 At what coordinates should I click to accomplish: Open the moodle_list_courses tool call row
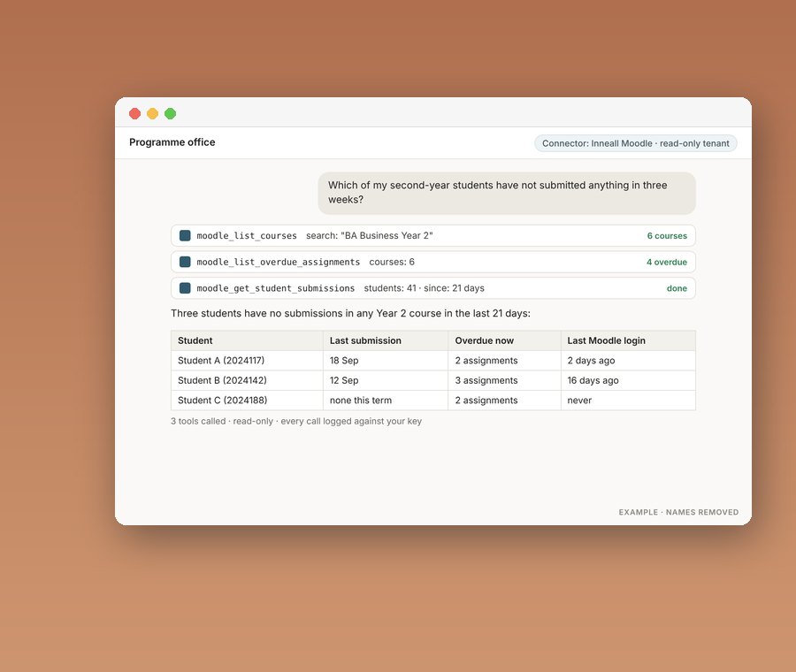(x=433, y=235)
